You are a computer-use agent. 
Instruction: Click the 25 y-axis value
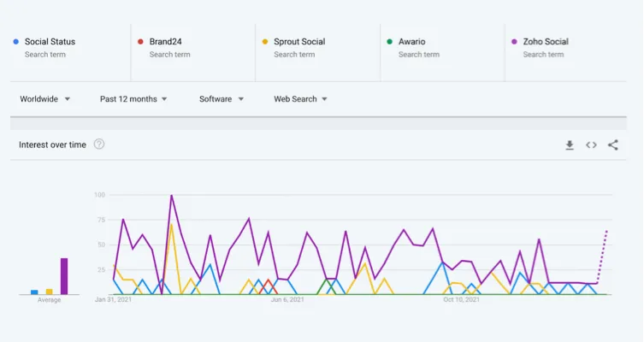coord(102,269)
